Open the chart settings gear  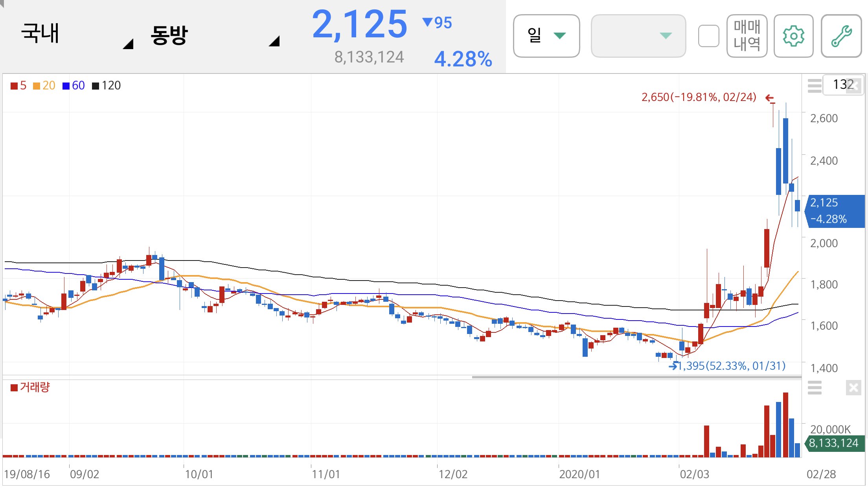coord(793,36)
